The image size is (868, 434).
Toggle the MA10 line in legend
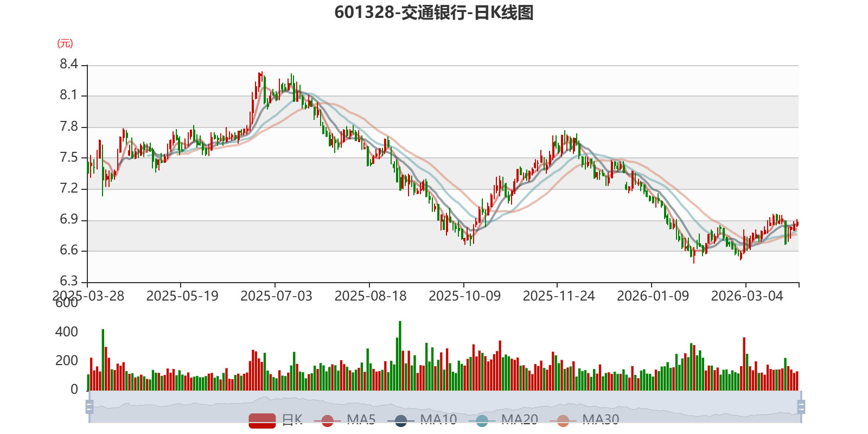422,420
